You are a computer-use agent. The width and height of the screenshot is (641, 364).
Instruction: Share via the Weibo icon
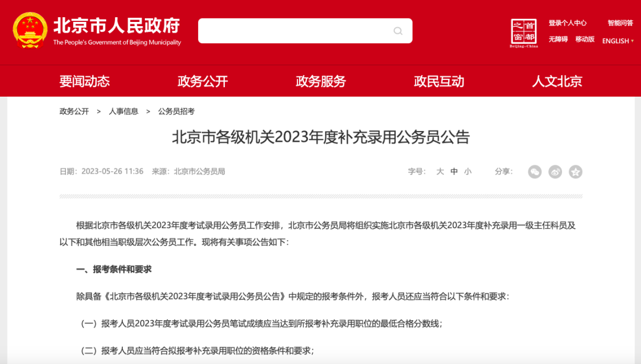click(x=555, y=172)
